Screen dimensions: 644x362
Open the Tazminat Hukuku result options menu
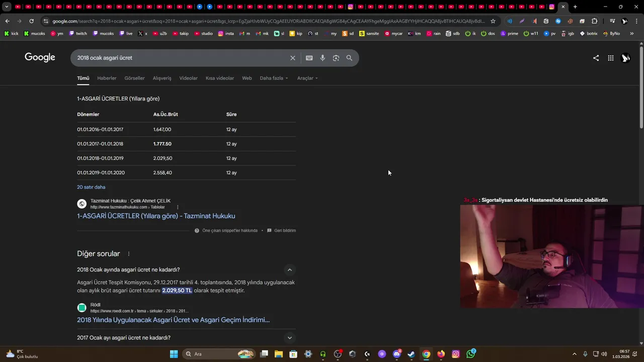click(178, 207)
